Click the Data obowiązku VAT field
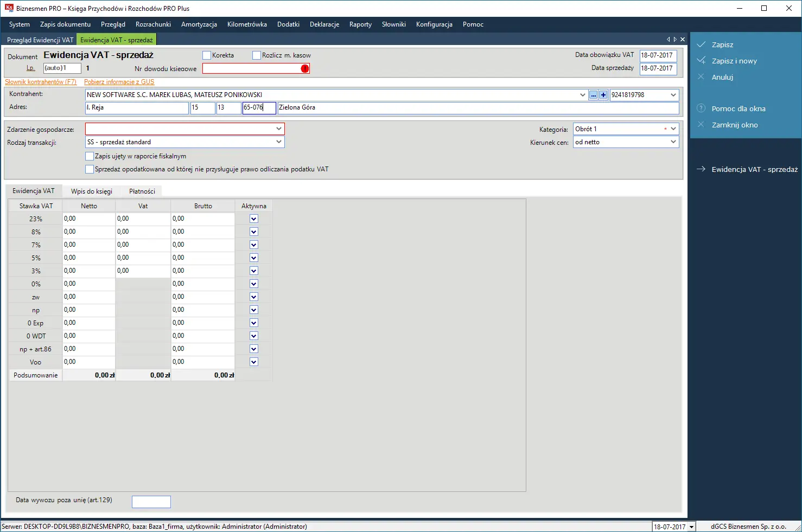Viewport: 802px width, 532px height. (x=658, y=55)
